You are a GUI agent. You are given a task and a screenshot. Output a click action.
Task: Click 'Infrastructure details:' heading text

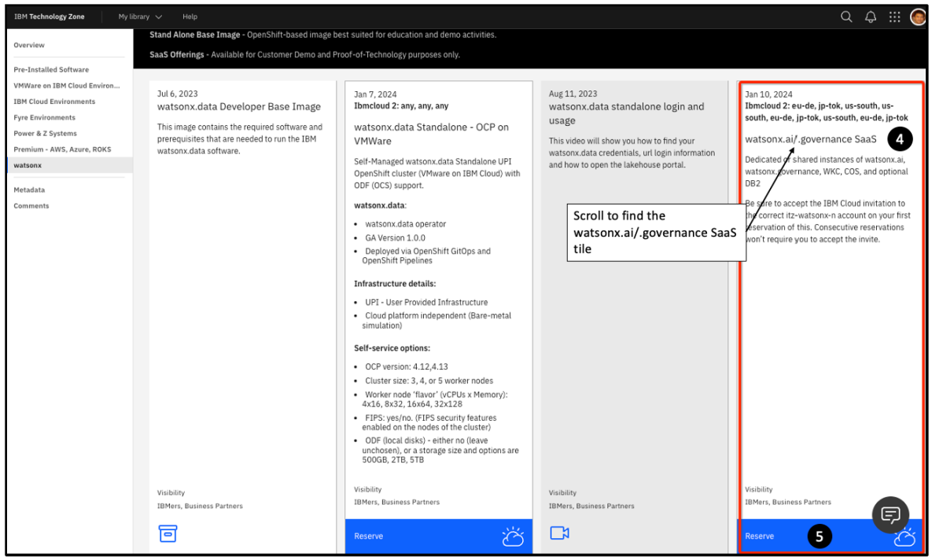tap(395, 284)
